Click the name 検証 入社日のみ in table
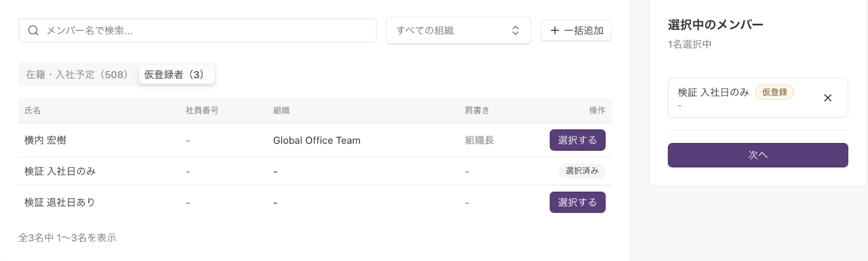 [60, 171]
